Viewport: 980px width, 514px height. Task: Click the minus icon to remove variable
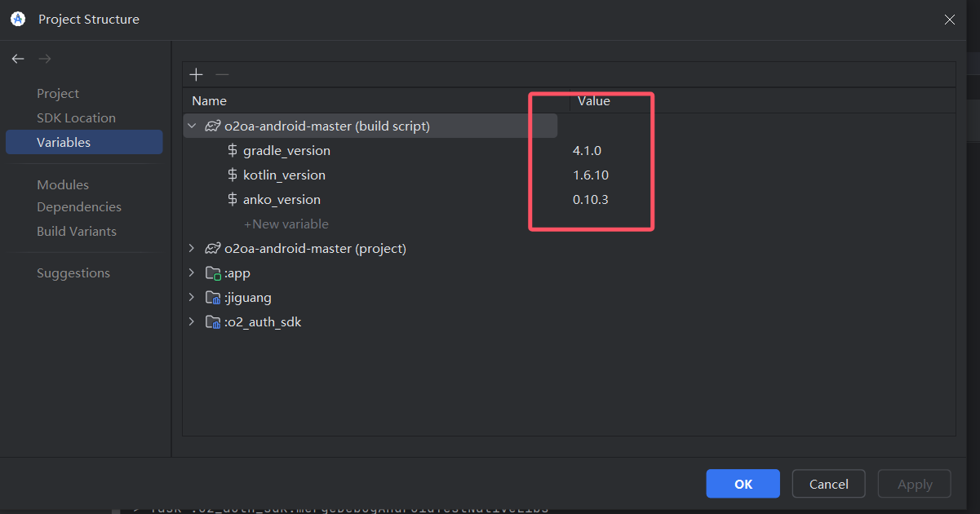point(222,75)
